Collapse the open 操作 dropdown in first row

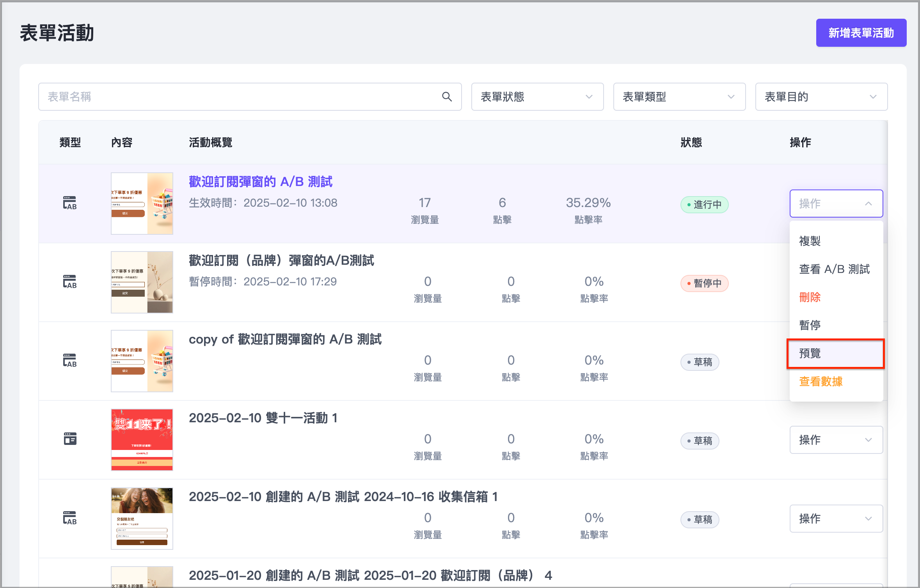click(x=836, y=204)
